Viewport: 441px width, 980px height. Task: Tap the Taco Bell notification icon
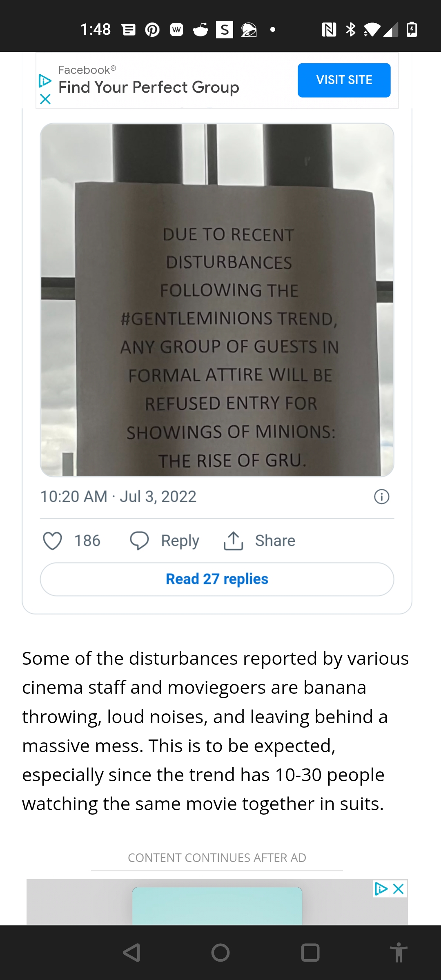click(x=249, y=29)
